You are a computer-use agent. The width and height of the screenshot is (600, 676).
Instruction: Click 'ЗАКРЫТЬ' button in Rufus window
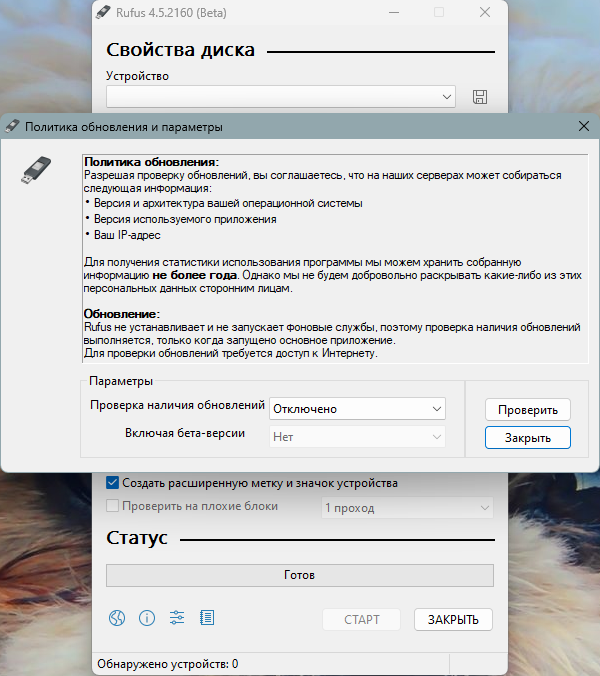[x=453, y=620]
